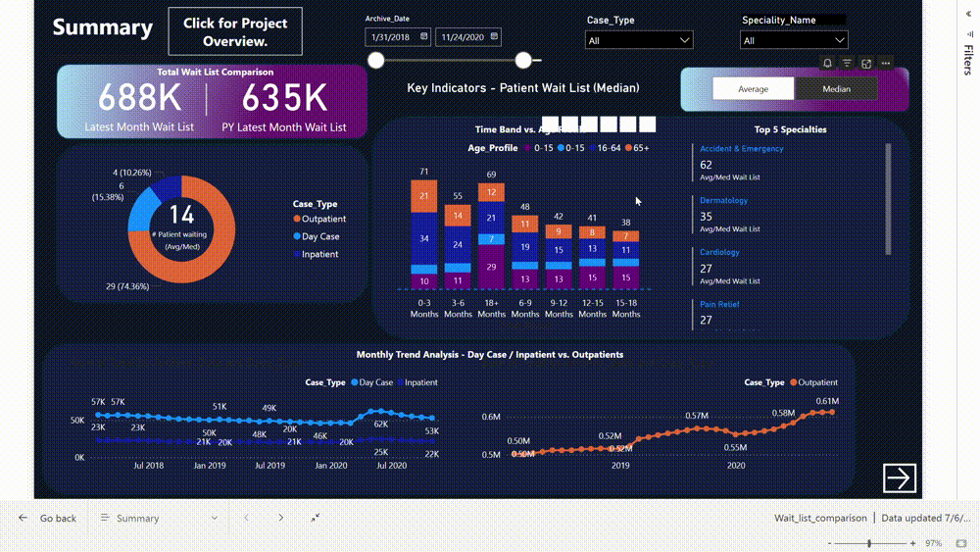
Task: Click the right handle of Archive_Date slider
Action: click(x=523, y=61)
